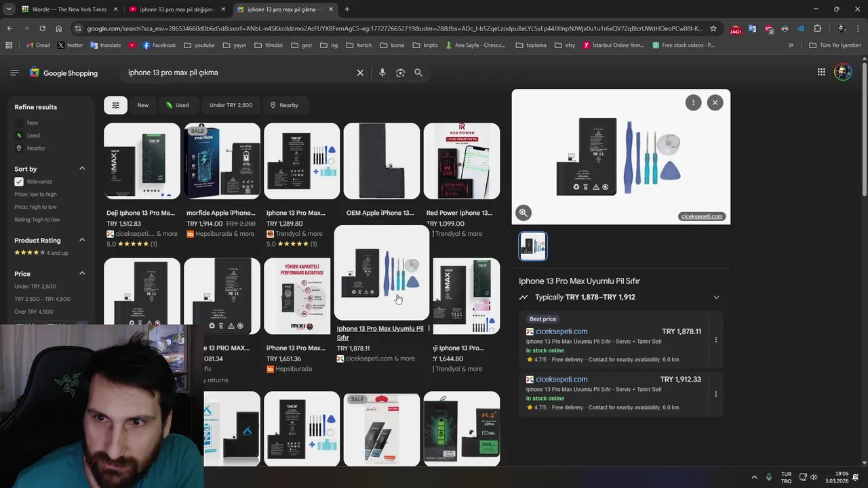Open the morfide Apple iPhone product image
Viewport: 868px width, 488px height.
pos(222,161)
